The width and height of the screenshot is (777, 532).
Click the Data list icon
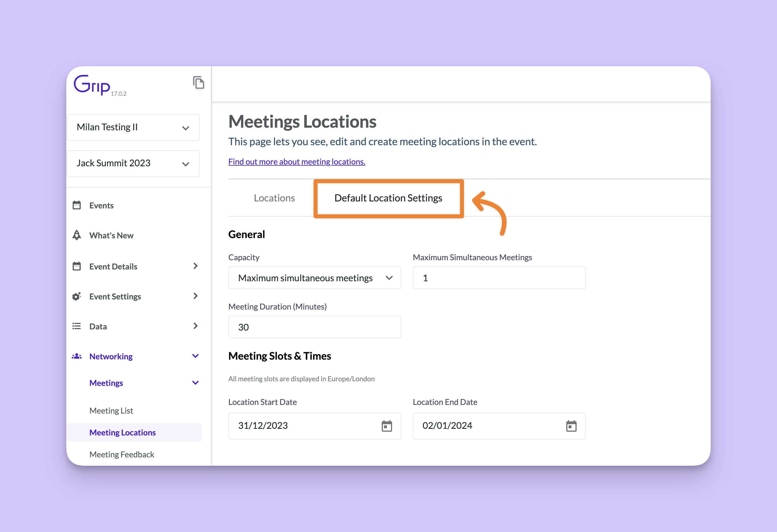[77, 326]
